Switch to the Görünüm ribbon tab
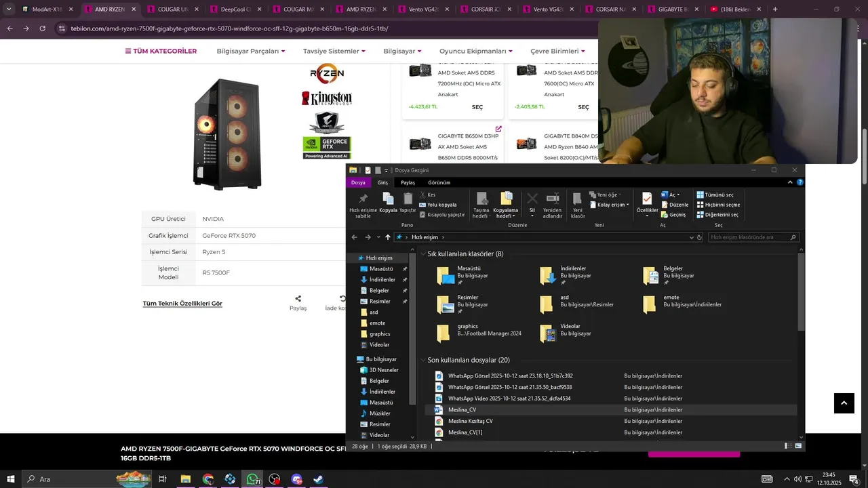 point(439,182)
